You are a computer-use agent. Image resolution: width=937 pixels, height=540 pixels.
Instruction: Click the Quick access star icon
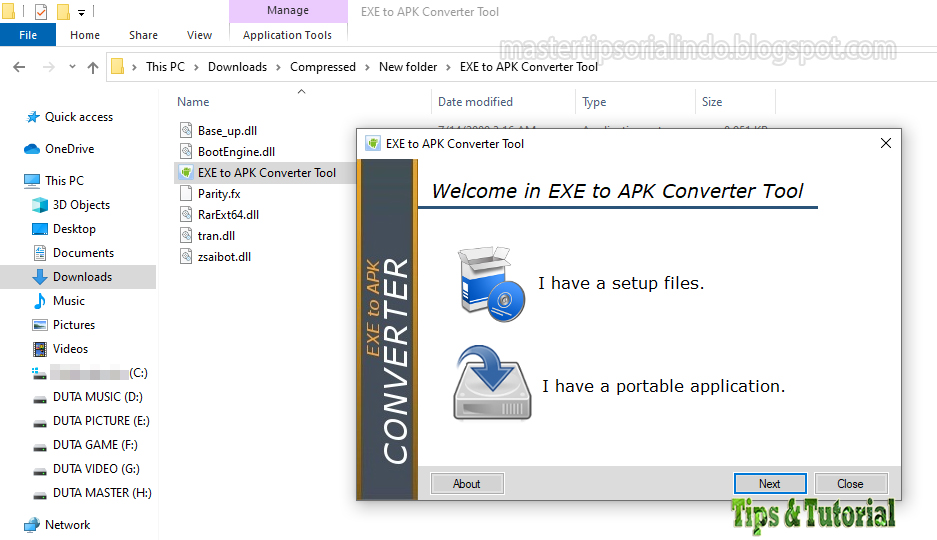tap(33, 117)
